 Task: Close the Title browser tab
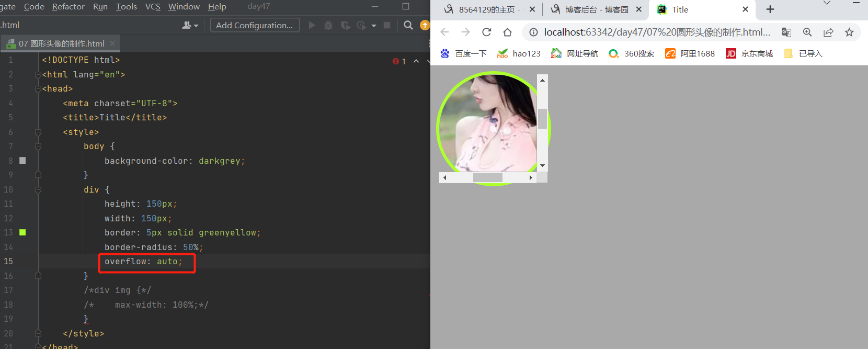point(745,9)
